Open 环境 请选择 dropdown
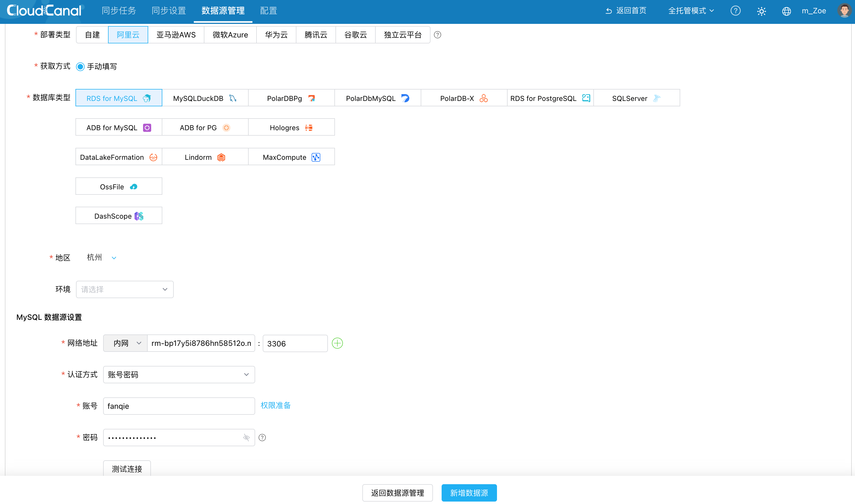The image size is (855, 504). tap(125, 289)
